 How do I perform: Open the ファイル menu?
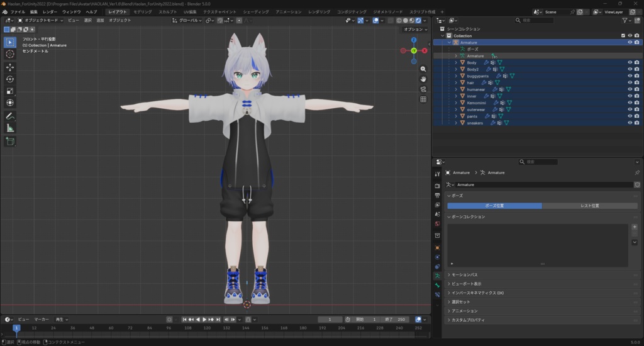(x=18, y=12)
